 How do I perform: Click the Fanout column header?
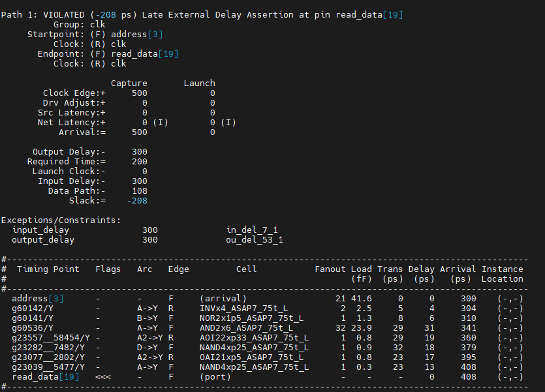tap(330, 269)
